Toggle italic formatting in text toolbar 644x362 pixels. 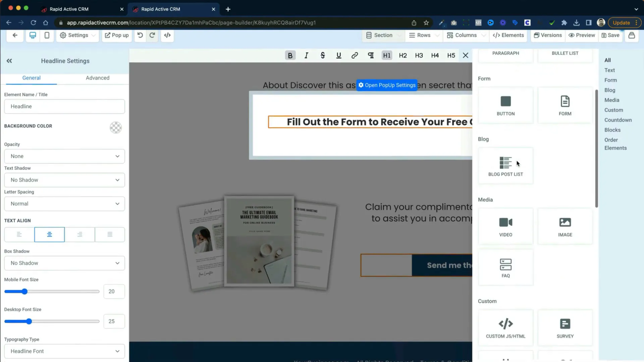[306, 55]
